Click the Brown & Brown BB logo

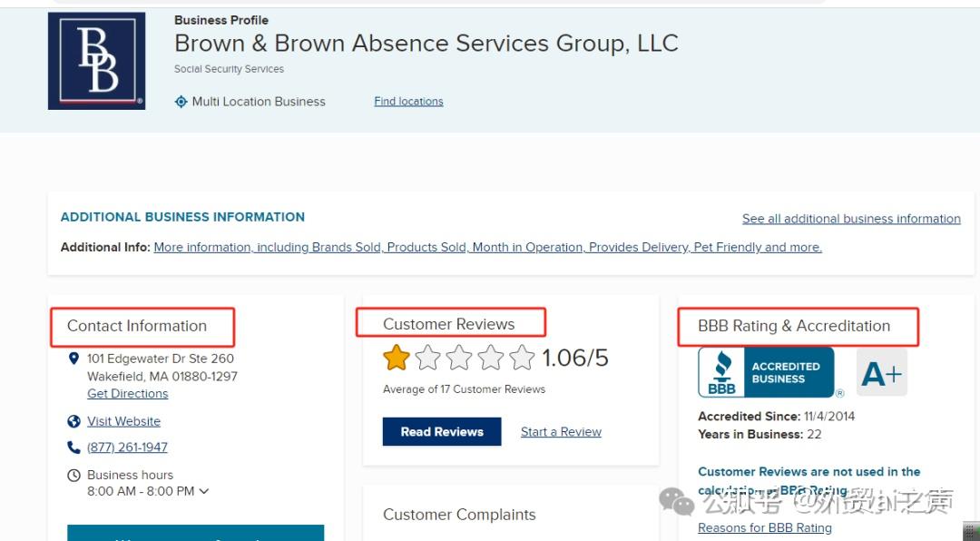96,61
